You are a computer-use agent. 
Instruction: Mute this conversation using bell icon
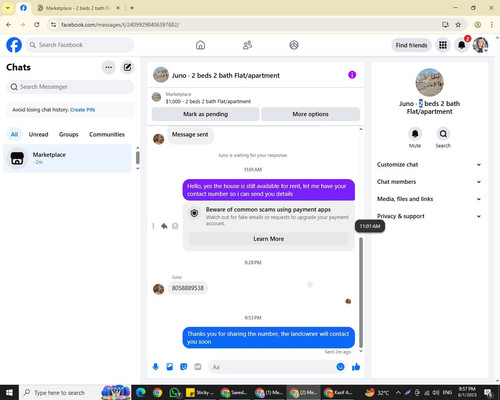415,134
